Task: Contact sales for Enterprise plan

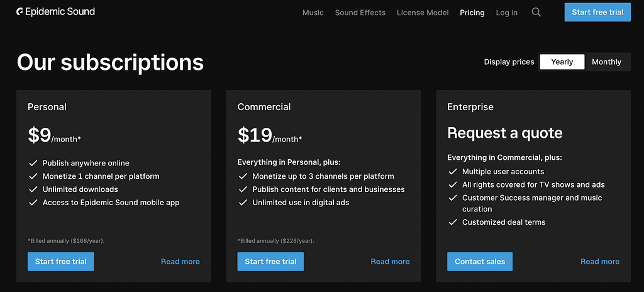Action: (x=480, y=261)
